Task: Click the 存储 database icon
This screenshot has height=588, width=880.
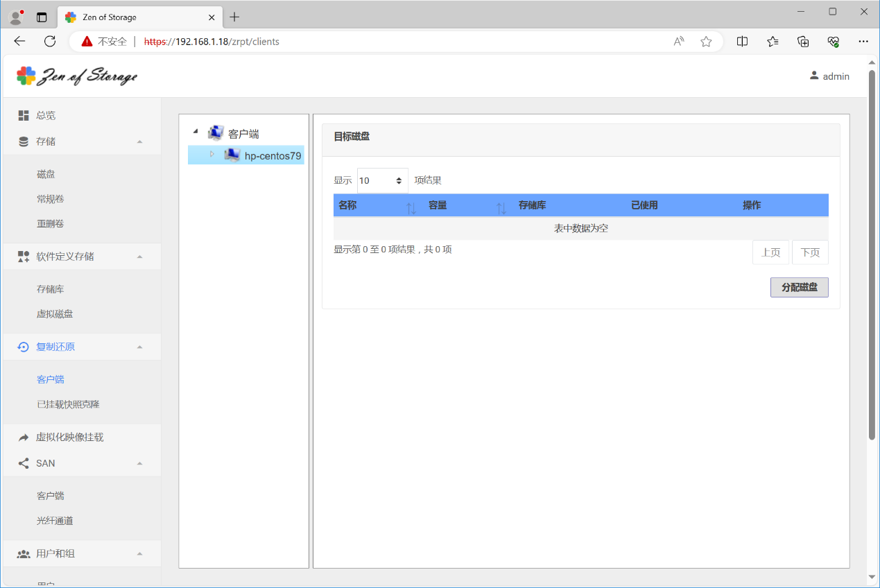Action: [x=24, y=141]
